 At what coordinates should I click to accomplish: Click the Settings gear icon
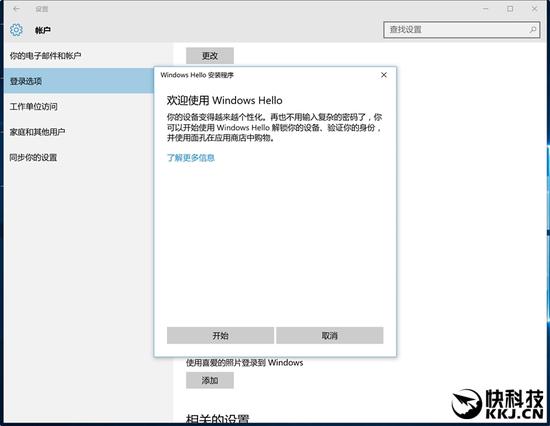16,30
